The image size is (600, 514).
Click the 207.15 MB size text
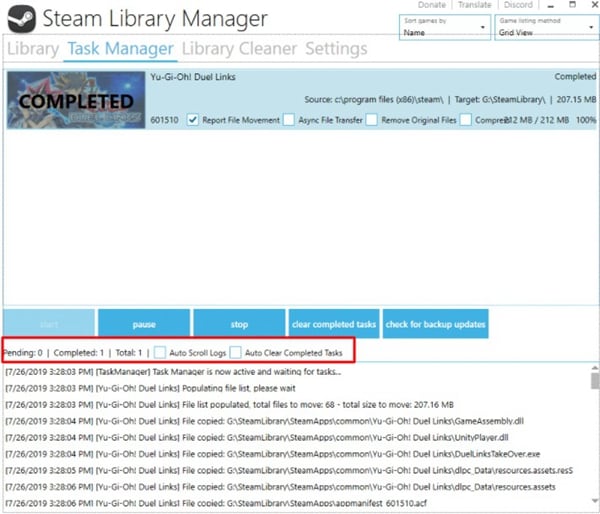tap(576, 100)
